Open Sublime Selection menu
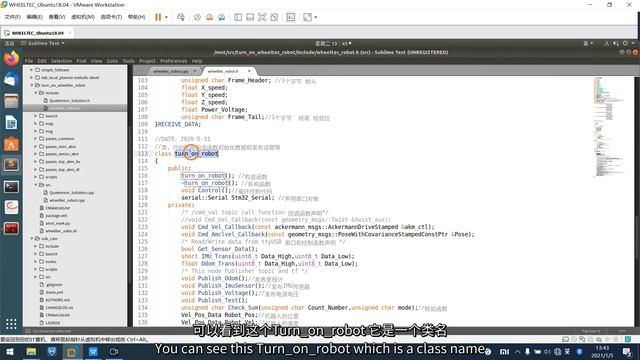640x360 pixels. pos(61,61)
